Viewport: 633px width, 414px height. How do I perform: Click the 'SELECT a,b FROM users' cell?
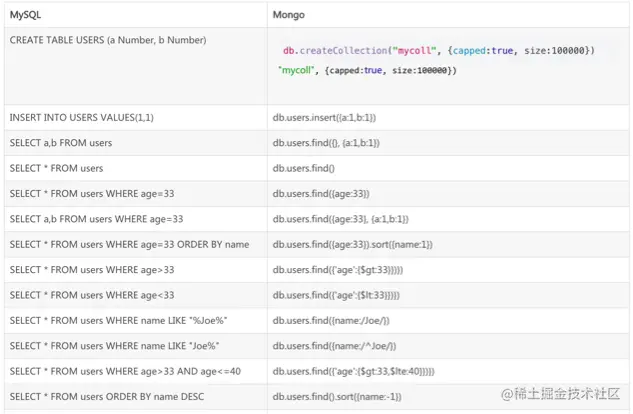pos(135,143)
